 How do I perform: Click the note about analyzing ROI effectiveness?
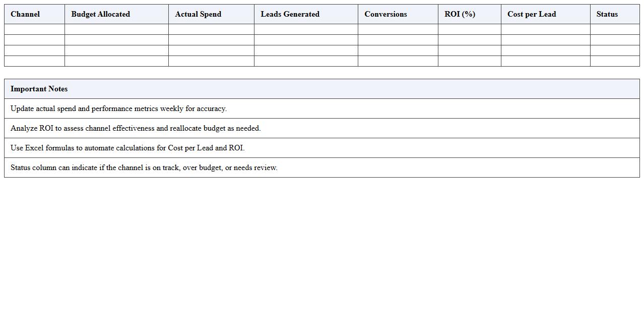click(135, 128)
